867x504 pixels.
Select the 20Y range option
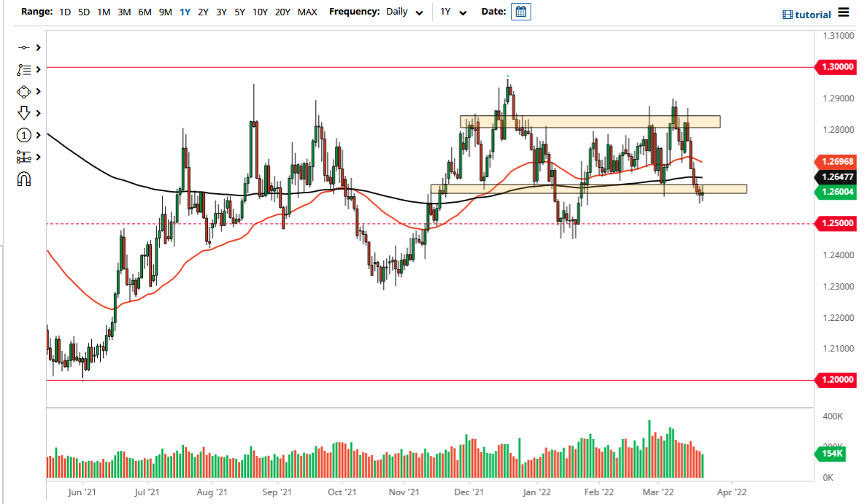tap(283, 12)
